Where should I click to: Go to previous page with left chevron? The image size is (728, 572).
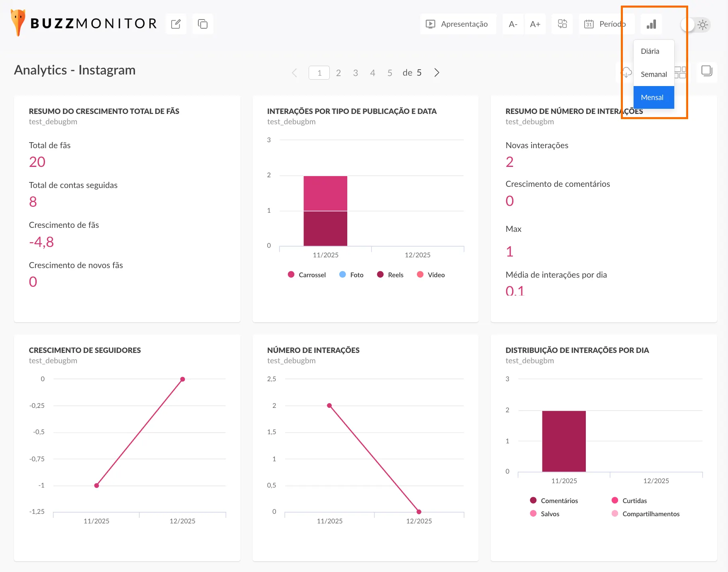(294, 73)
